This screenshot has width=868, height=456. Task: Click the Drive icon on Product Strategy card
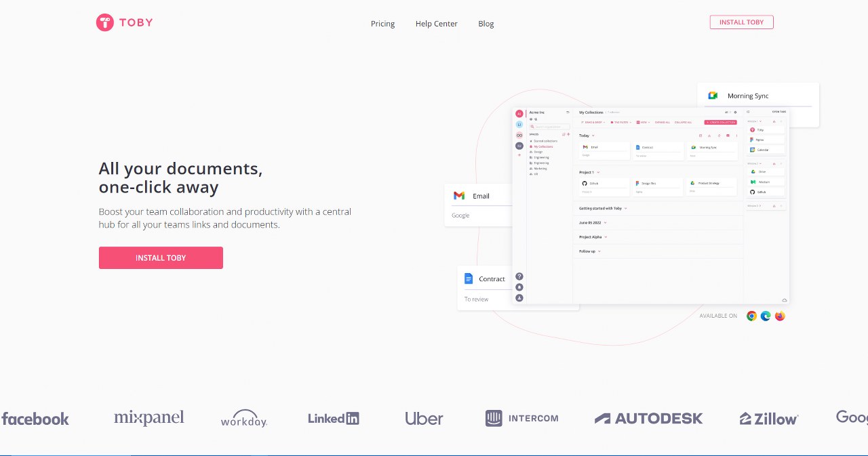pos(692,183)
